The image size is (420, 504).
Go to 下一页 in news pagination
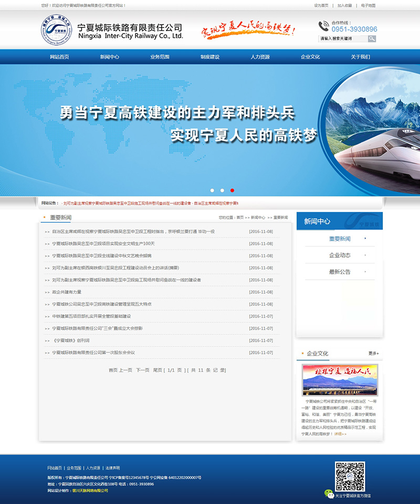click(143, 370)
